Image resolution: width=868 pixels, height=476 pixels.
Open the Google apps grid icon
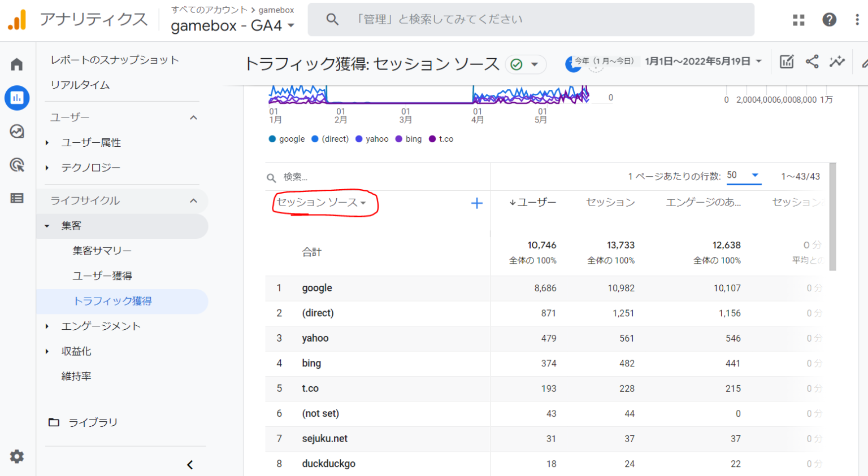coord(798,20)
